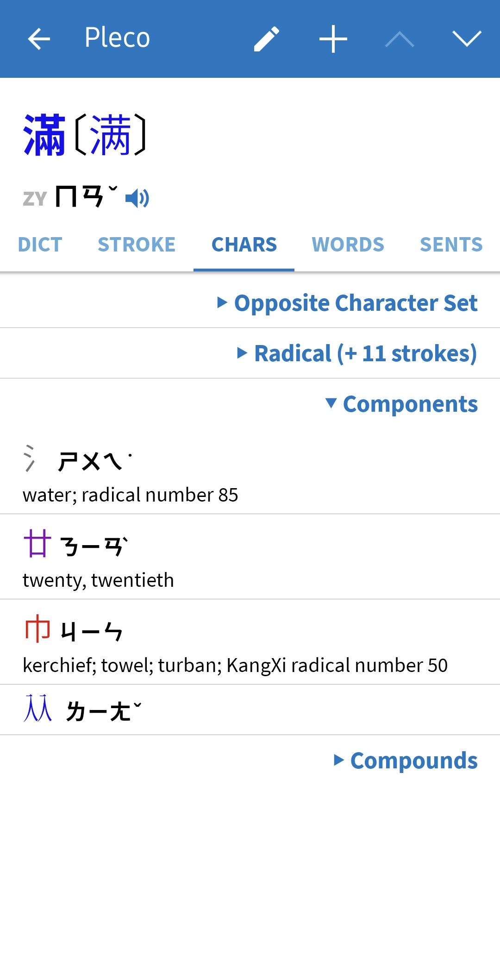The image size is (500, 980).
Task: Go to previous entry with up chevron
Action: coord(400,39)
